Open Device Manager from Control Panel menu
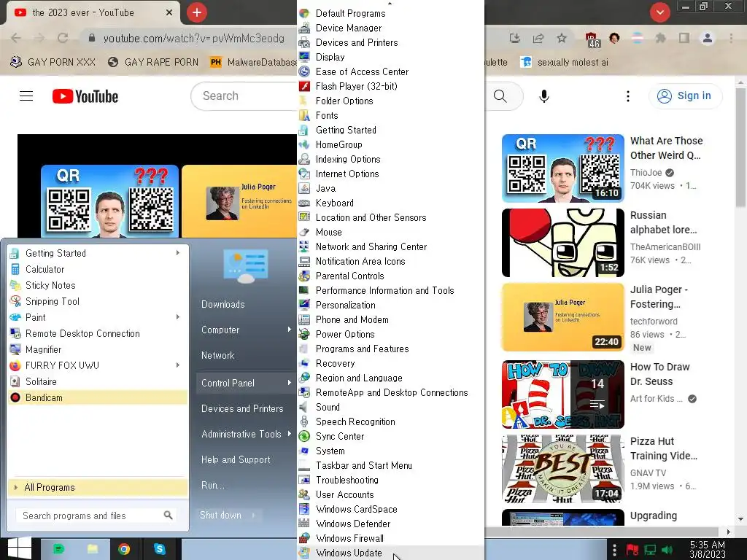747x560 pixels. pos(391,28)
